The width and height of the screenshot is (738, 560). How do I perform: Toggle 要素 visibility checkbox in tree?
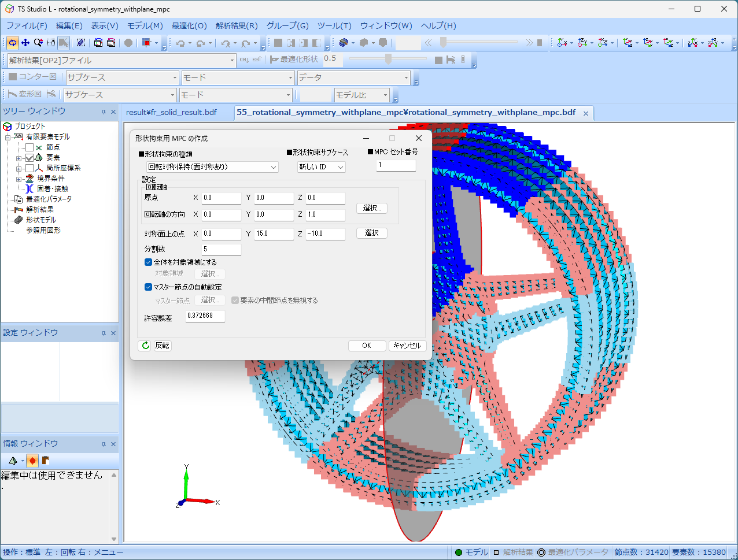tap(29, 158)
